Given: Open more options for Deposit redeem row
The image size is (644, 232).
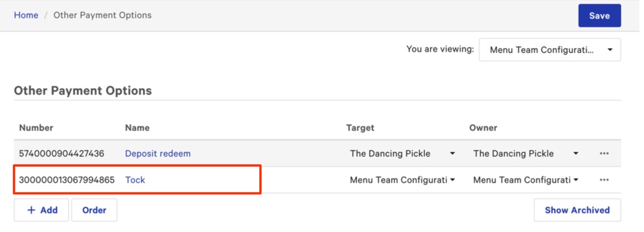Looking at the screenshot, I should [604, 154].
